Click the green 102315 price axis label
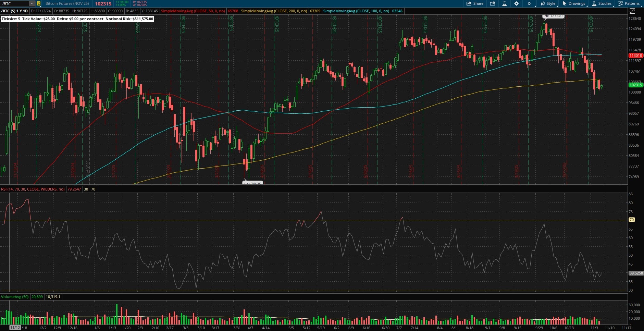Image resolution: width=644 pixels, height=331 pixels. click(635, 85)
